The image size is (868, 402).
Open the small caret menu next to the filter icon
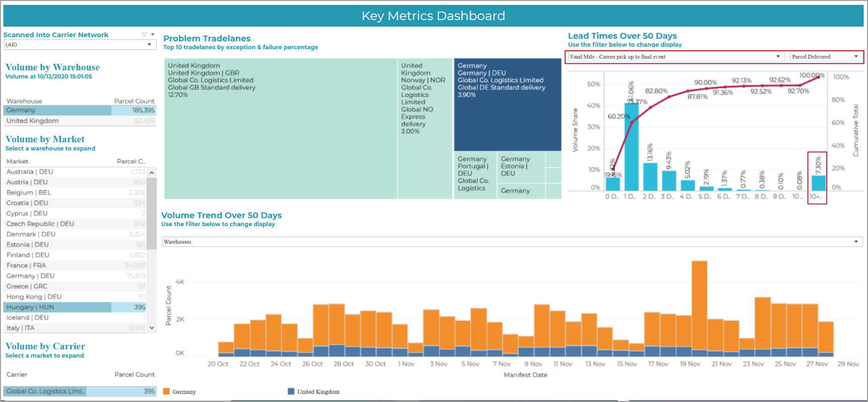pos(152,35)
